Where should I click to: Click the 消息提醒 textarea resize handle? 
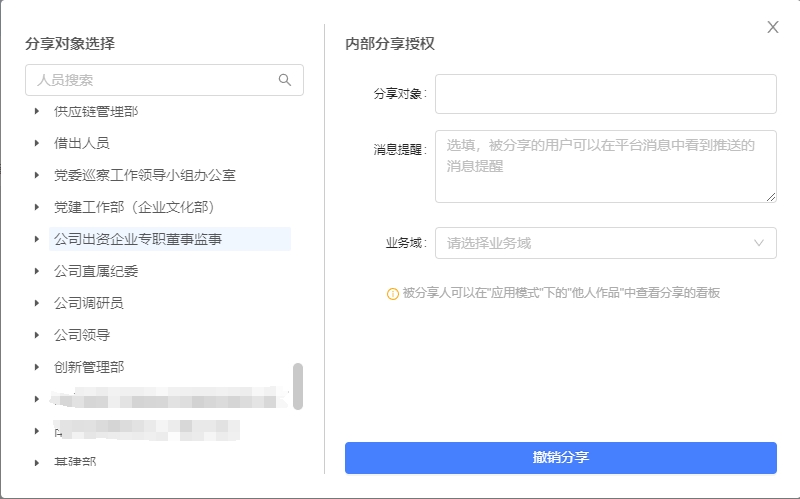[771, 197]
